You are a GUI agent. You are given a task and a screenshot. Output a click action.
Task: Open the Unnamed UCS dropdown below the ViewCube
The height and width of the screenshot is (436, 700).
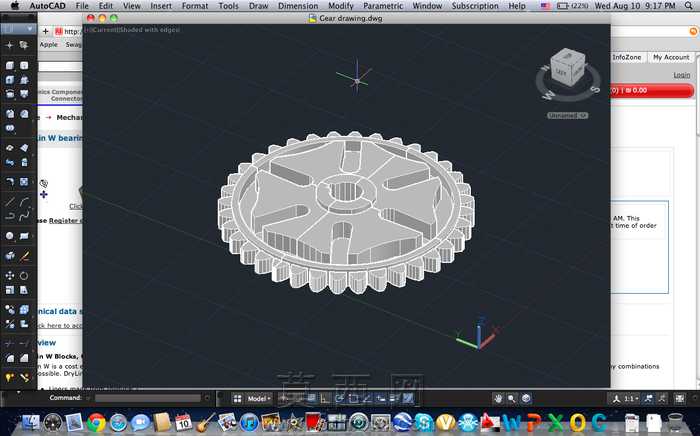tap(567, 116)
